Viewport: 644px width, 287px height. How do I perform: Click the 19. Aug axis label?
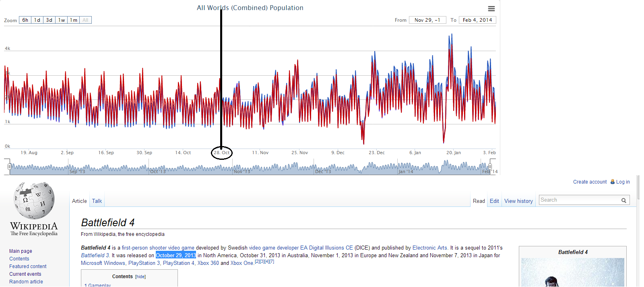tap(29, 153)
